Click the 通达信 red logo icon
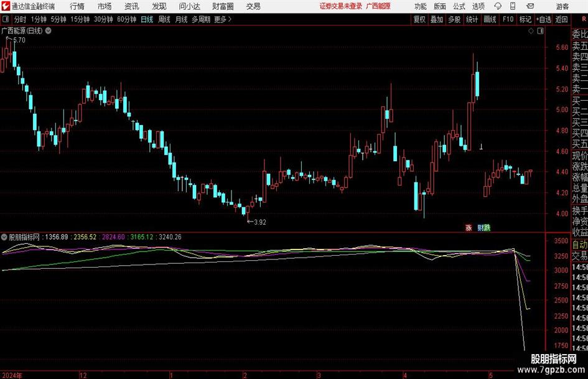 pos(6,6)
